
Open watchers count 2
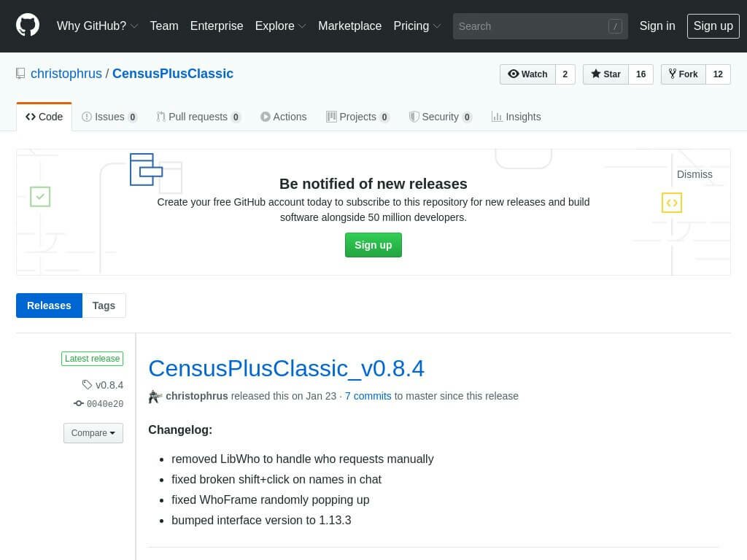click(x=565, y=74)
